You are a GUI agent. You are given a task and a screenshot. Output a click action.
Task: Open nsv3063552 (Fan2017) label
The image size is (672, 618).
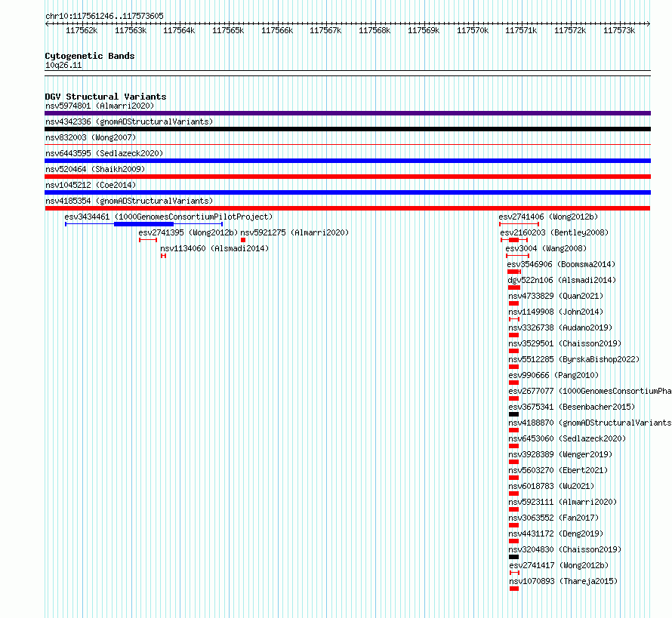click(x=553, y=518)
